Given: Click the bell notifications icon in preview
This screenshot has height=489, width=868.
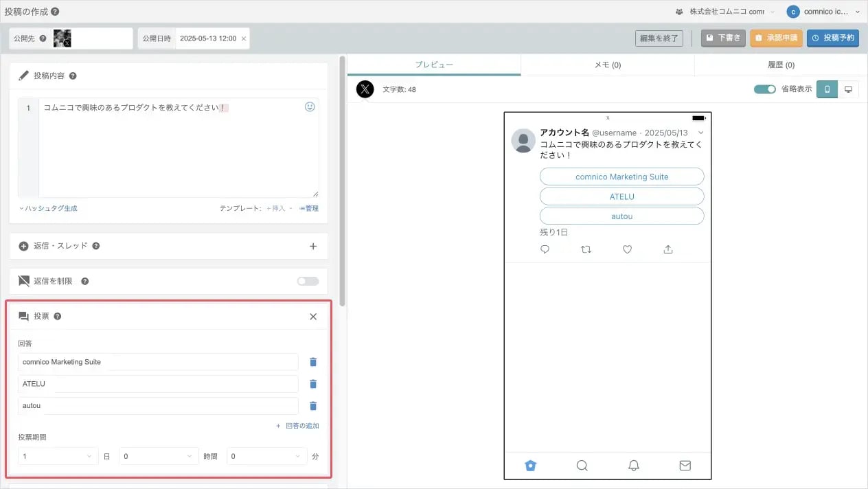Looking at the screenshot, I should tap(634, 465).
